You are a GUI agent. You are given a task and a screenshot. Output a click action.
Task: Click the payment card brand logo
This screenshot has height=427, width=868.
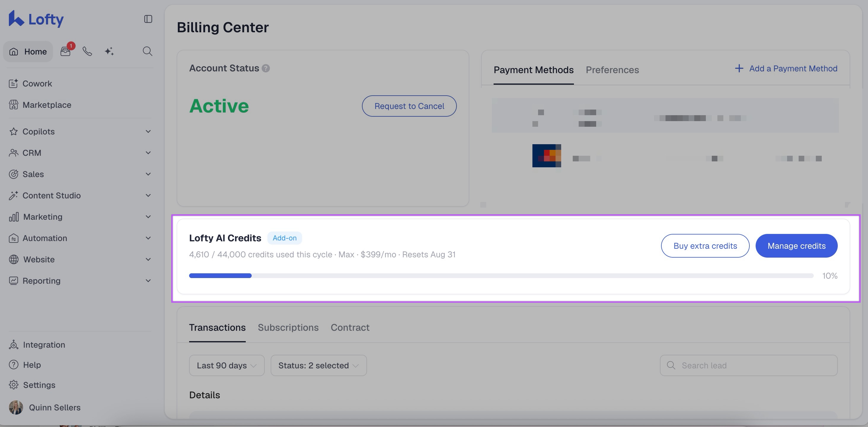pyautogui.click(x=547, y=156)
